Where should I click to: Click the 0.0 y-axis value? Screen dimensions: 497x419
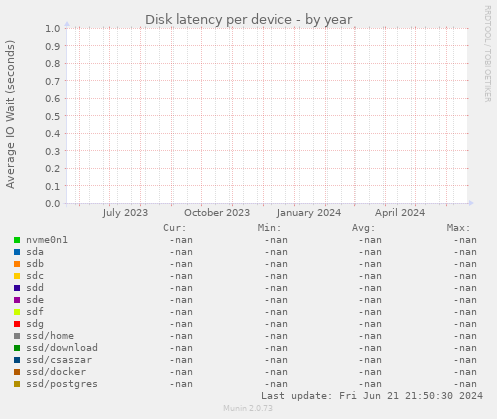click(x=53, y=203)
